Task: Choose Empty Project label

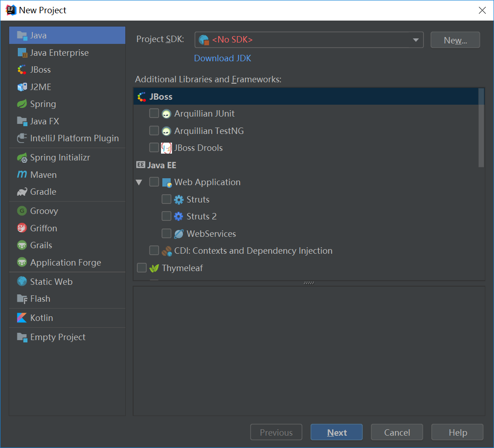Action: click(x=58, y=337)
